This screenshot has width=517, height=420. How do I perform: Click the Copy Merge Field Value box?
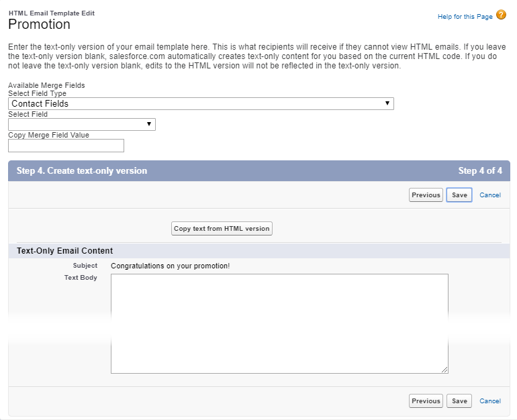click(66, 146)
